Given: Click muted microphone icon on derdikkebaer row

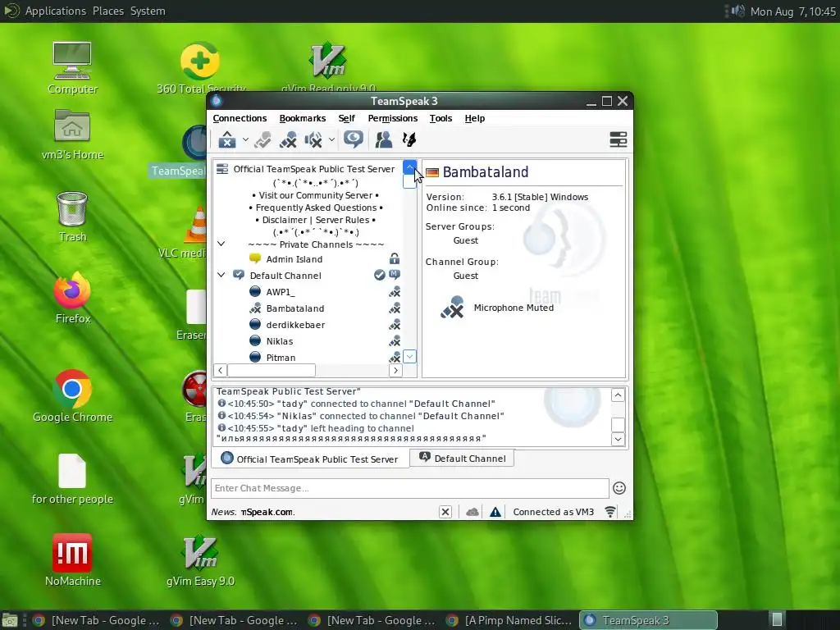Looking at the screenshot, I should [x=395, y=325].
